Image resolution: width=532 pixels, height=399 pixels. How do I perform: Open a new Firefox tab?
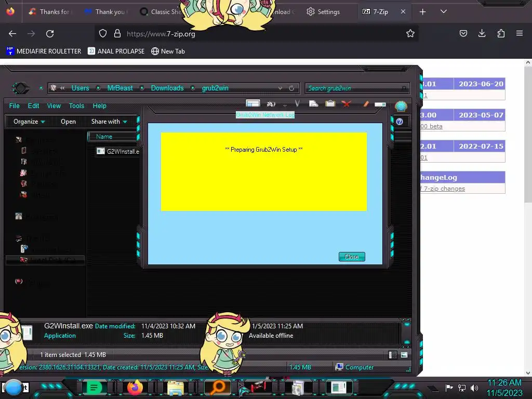click(422, 12)
